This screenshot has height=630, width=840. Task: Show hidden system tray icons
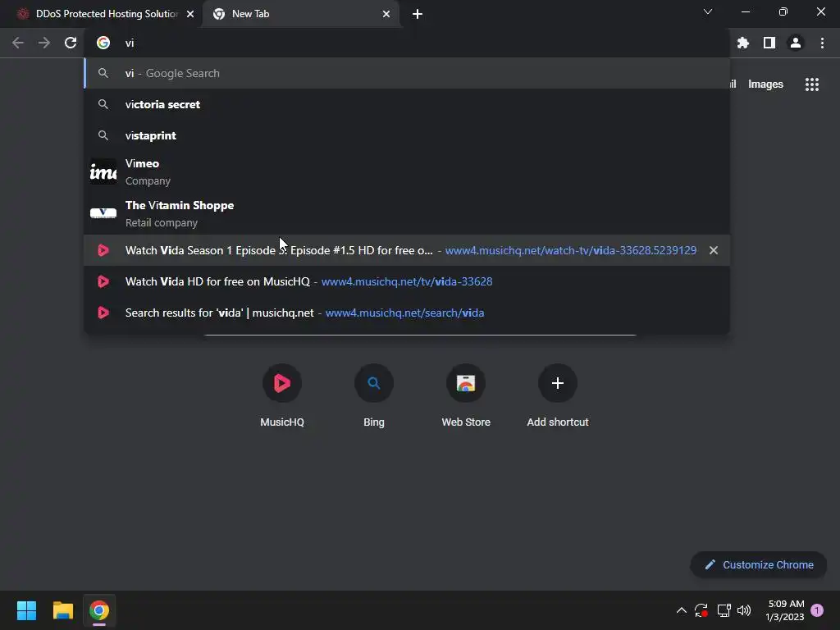[x=682, y=610]
